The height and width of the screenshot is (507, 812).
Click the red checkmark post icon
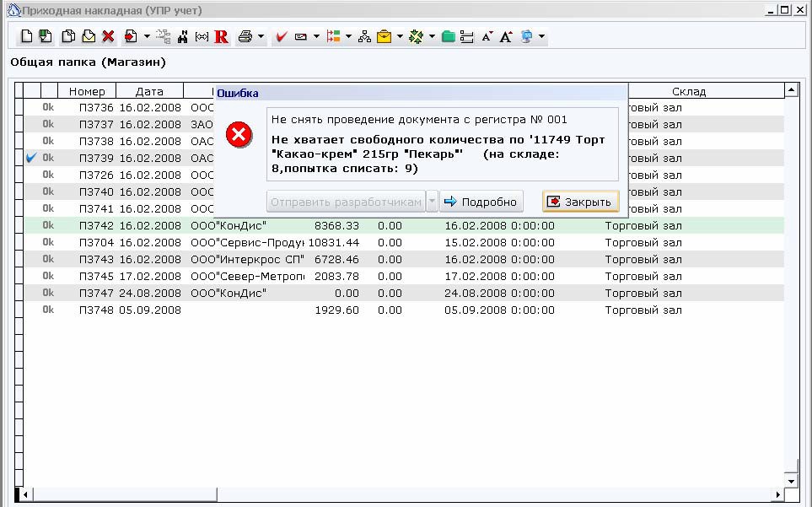(281, 36)
